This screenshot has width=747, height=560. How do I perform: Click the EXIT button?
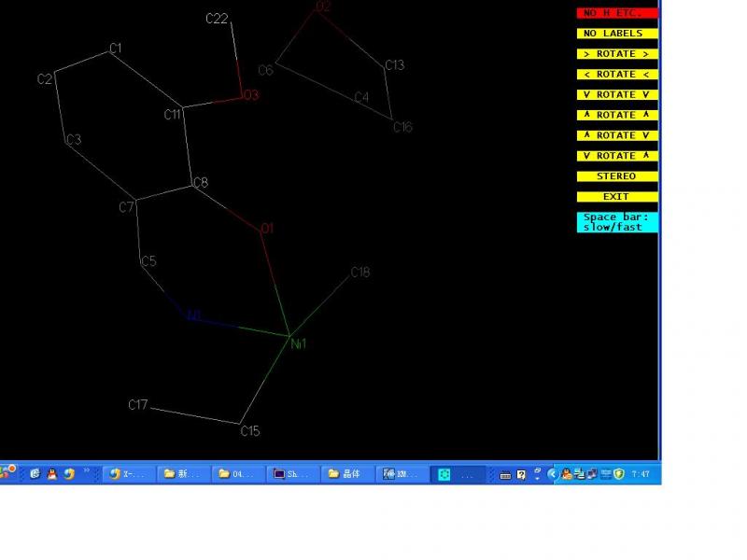click(x=617, y=197)
